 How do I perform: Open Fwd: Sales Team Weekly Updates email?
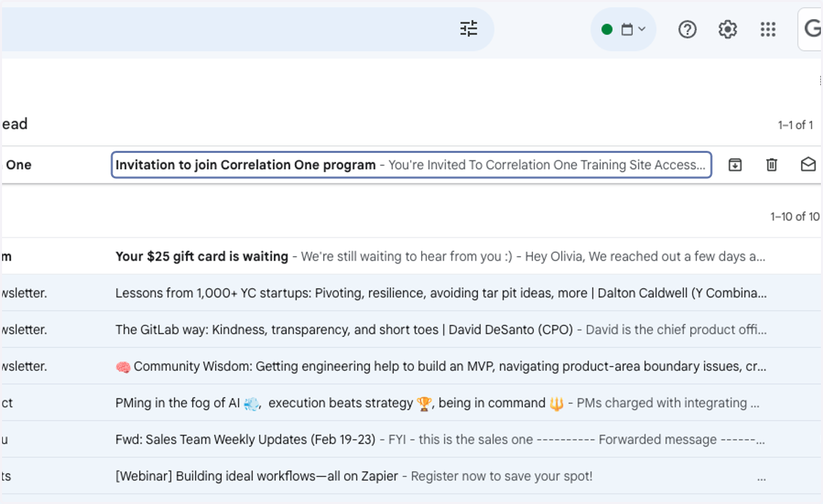coord(411,439)
